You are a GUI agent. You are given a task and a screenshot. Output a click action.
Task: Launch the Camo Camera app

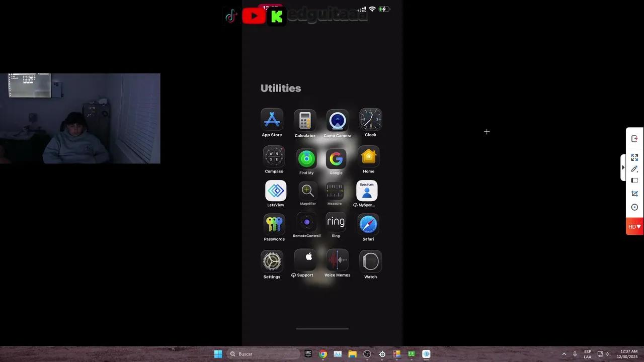pyautogui.click(x=337, y=121)
